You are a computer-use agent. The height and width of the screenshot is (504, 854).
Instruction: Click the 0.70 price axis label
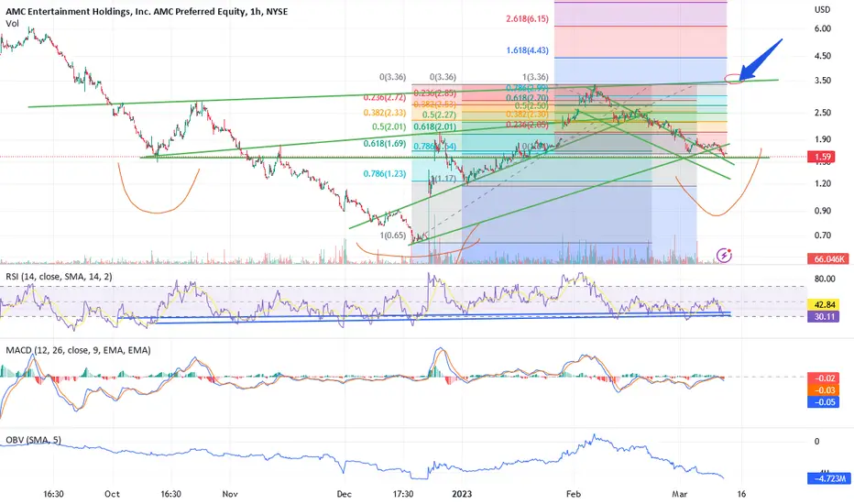[823, 236]
